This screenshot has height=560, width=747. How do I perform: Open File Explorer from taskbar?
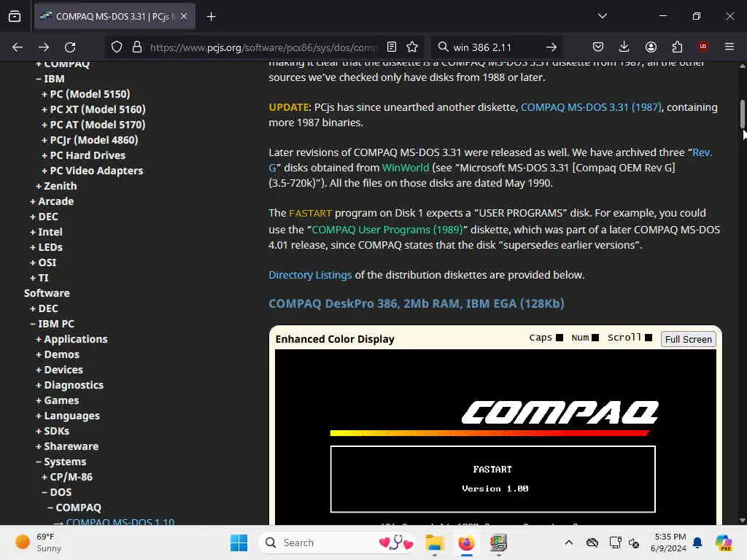(x=435, y=542)
